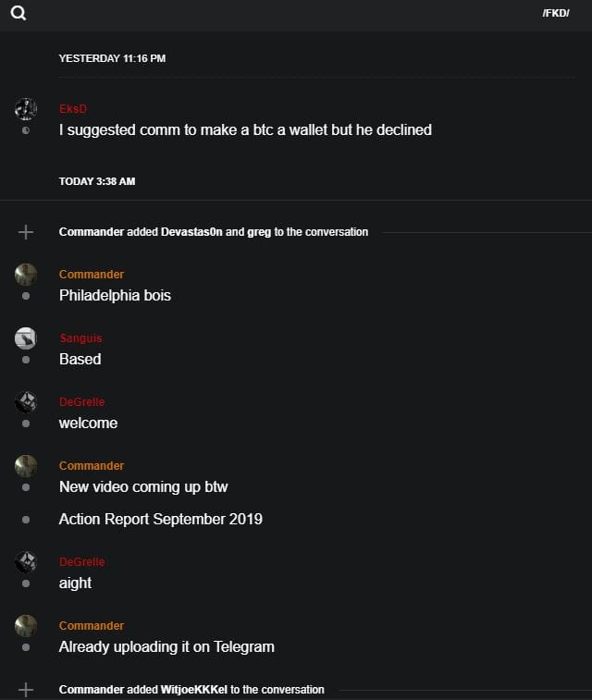Select the DeGrelle username above welcome

tap(82, 402)
